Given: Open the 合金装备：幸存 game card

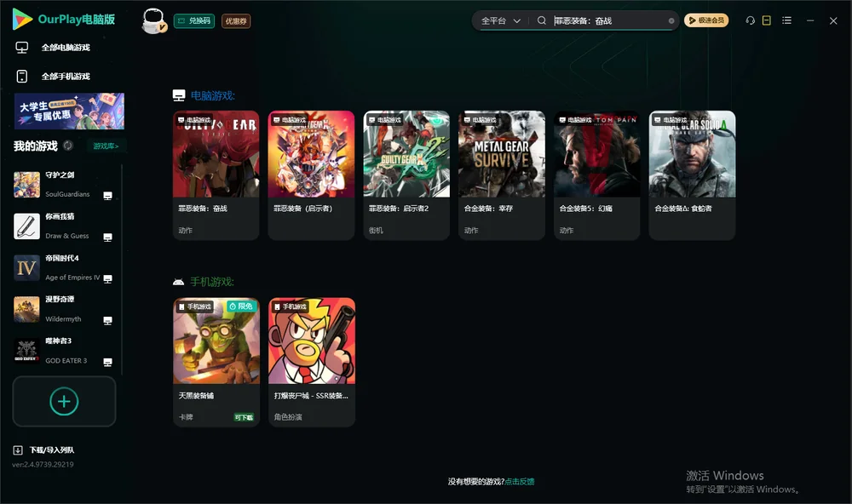Looking at the screenshot, I should coord(502,175).
